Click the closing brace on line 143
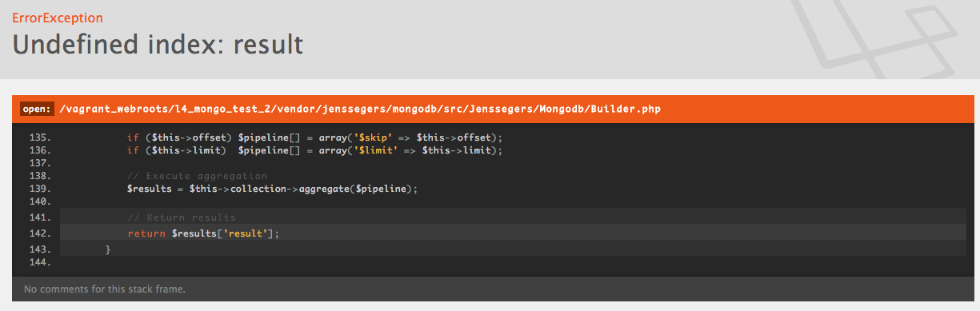 108,249
